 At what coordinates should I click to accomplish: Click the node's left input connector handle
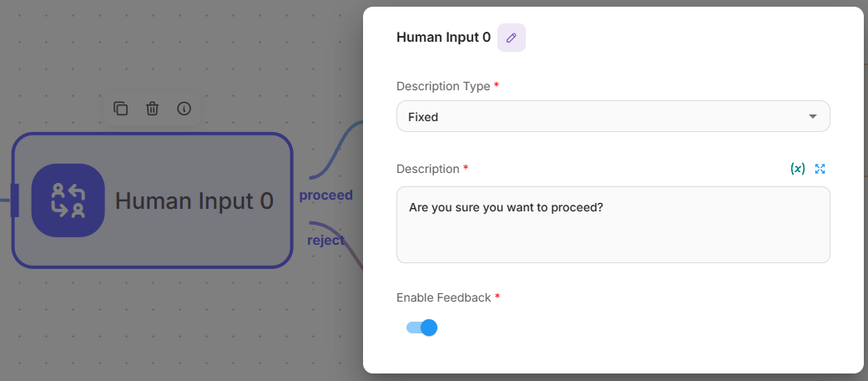click(x=14, y=201)
